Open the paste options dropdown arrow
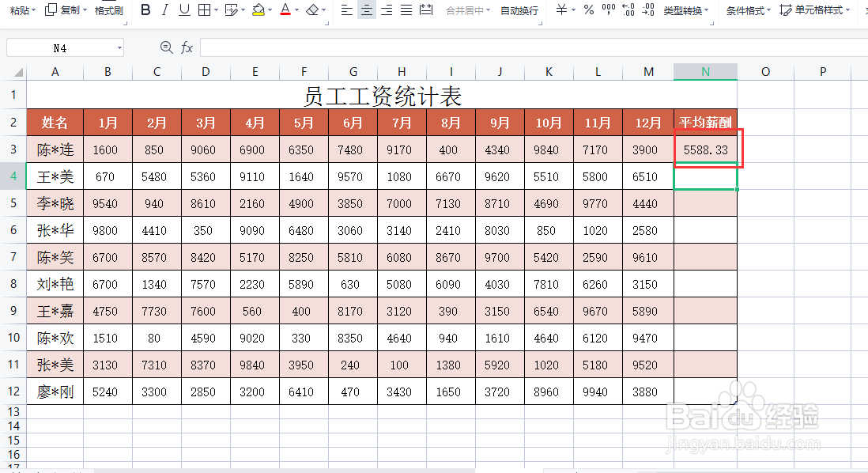This screenshot has width=868, height=473. [x=34, y=10]
